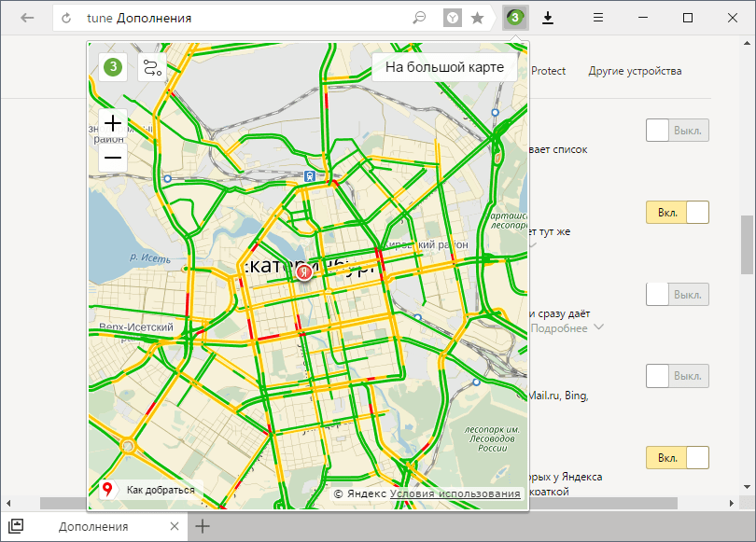
Task: Toggle the traffic extension icon in toolbar
Action: 515,18
